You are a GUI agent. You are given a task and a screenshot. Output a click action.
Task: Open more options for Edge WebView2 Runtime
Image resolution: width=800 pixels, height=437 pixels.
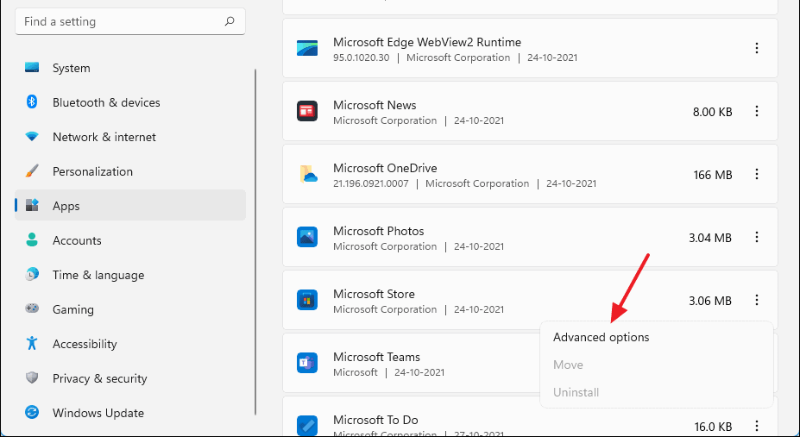pos(757,48)
